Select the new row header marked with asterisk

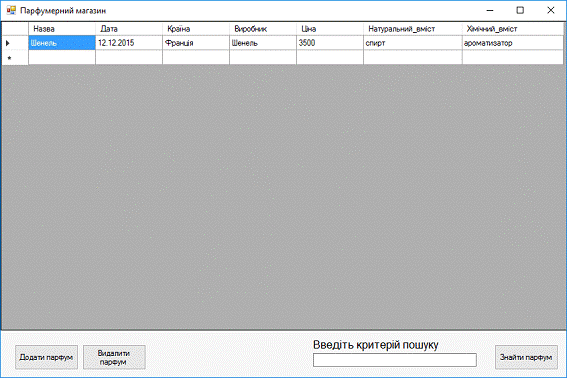tap(15, 58)
